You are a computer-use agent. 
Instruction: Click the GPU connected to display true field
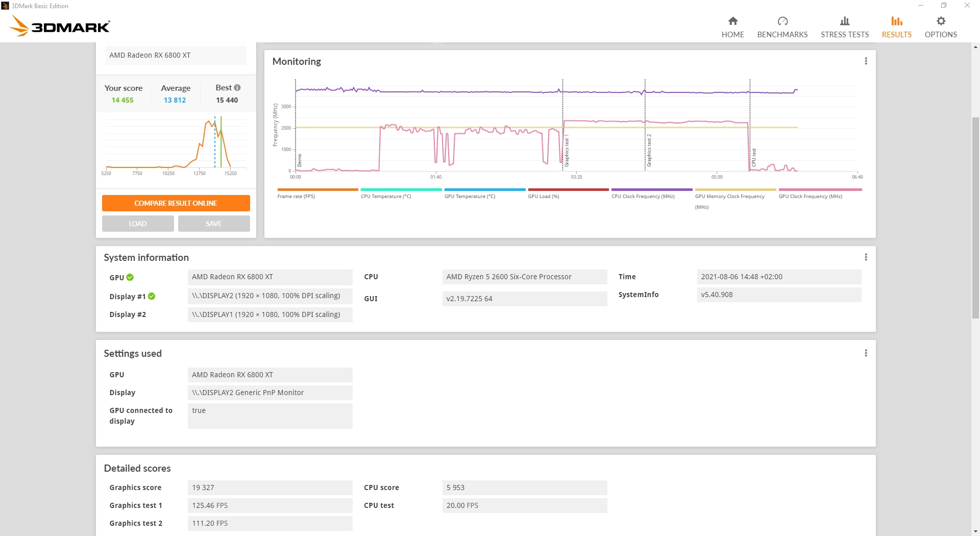pyautogui.click(x=270, y=416)
